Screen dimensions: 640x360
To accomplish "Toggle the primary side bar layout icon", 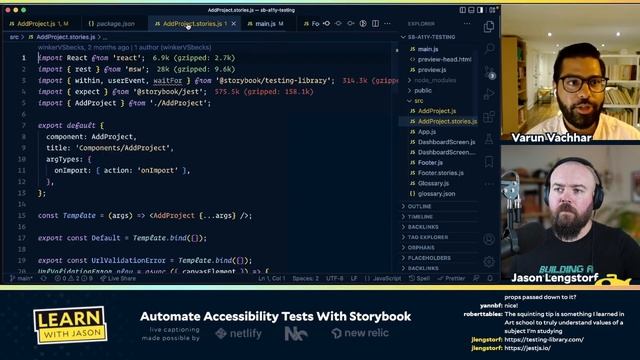I will tap(462, 10).
